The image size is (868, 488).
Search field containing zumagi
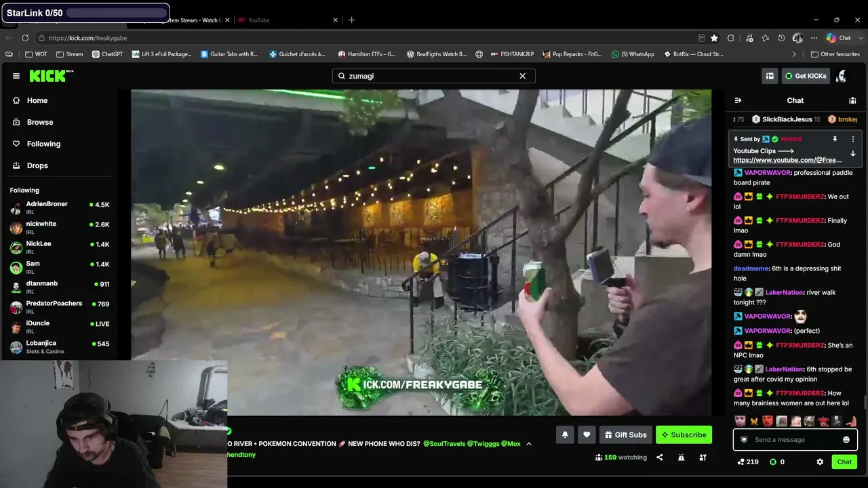tap(433, 76)
